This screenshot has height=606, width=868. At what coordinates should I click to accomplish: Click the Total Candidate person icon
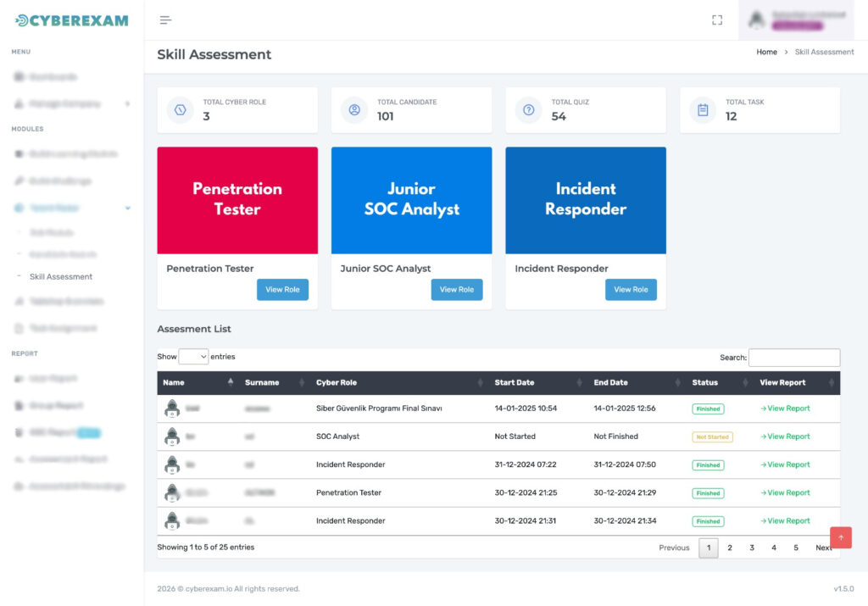(x=354, y=110)
